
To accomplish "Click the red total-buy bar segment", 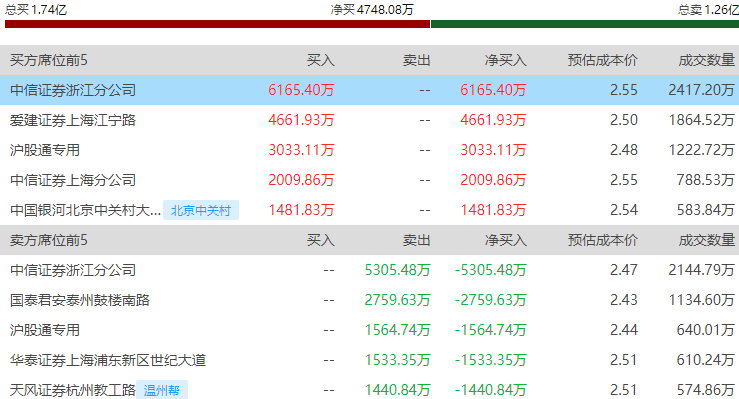I will click(x=217, y=24).
